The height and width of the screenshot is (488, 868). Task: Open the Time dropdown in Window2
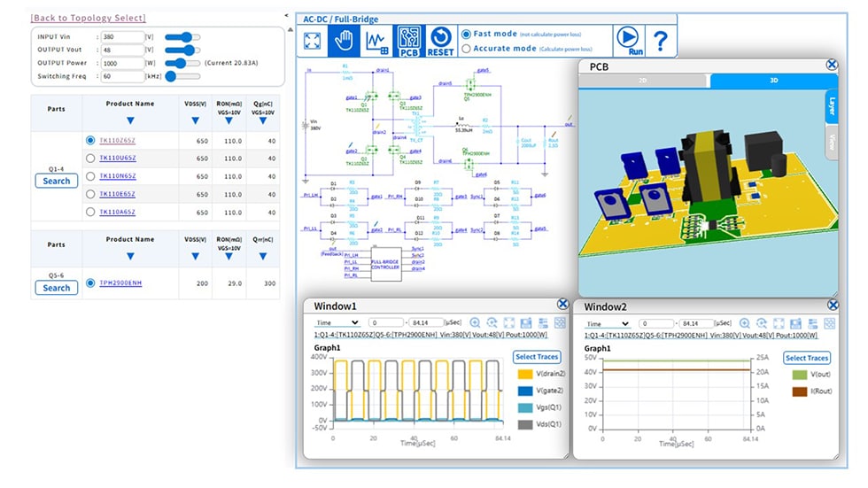click(x=608, y=324)
